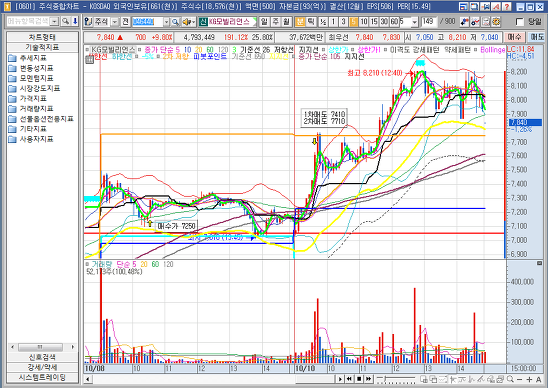Image resolution: width=548 pixels, height=388 pixels.
Task: Select the 3-minute interval button
Action: (x=343, y=22)
